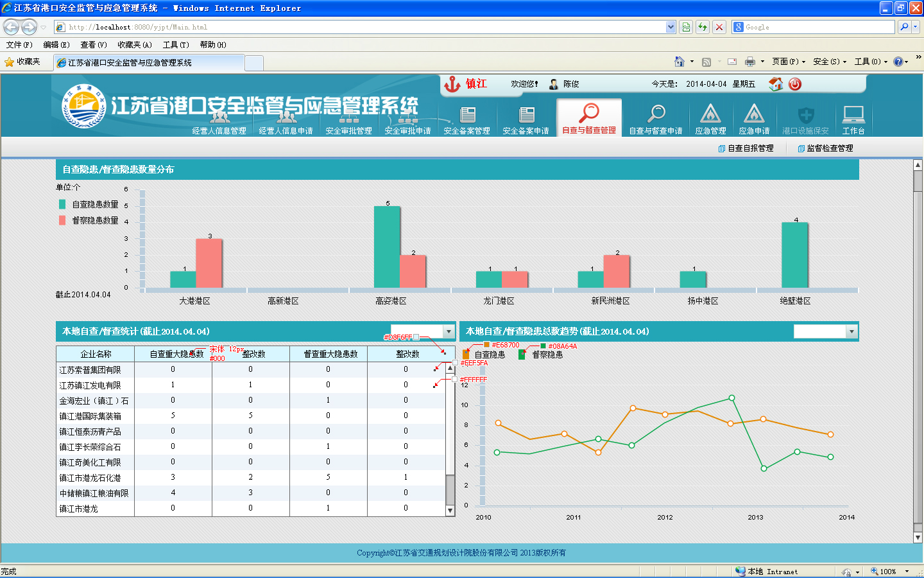
Task: Click the table scrollbar down arrow
Action: pos(450,511)
